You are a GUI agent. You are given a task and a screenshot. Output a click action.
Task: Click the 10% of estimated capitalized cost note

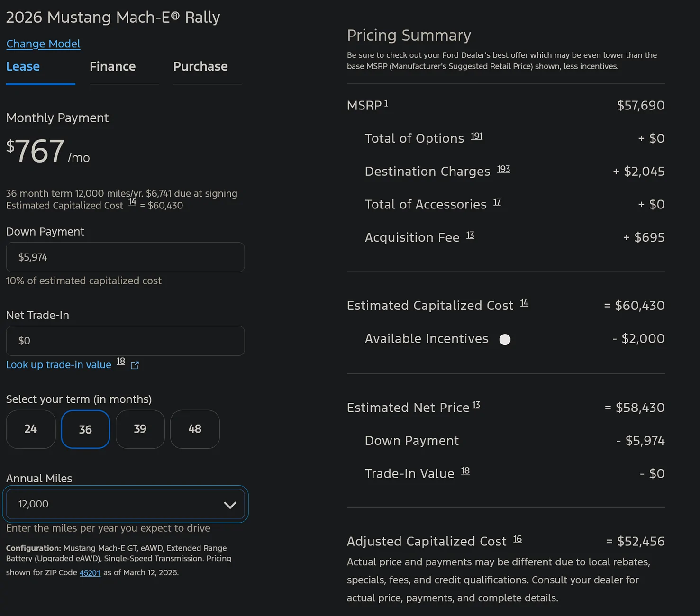[84, 281]
